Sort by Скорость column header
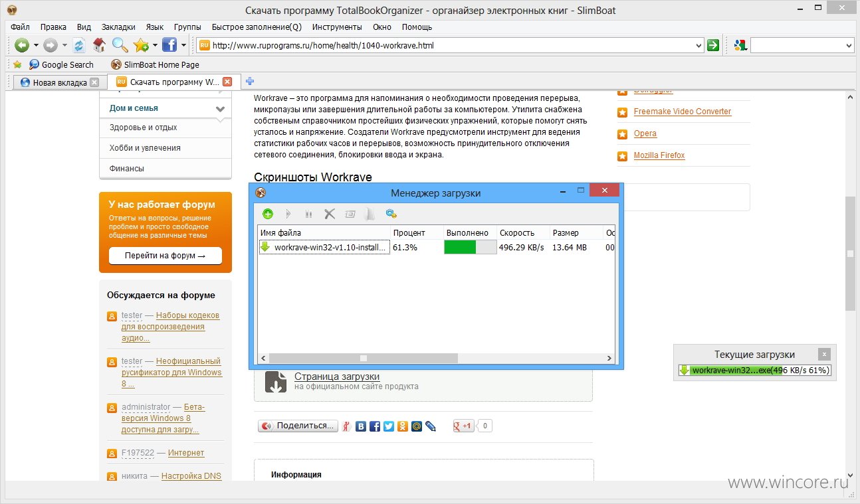The width and height of the screenshot is (860, 504). click(522, 232)
